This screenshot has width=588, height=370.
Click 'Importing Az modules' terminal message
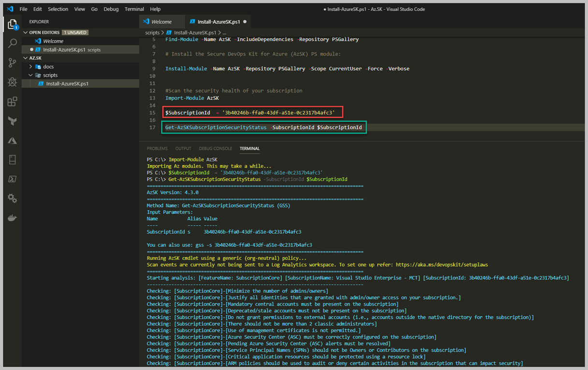pos(209,166)
